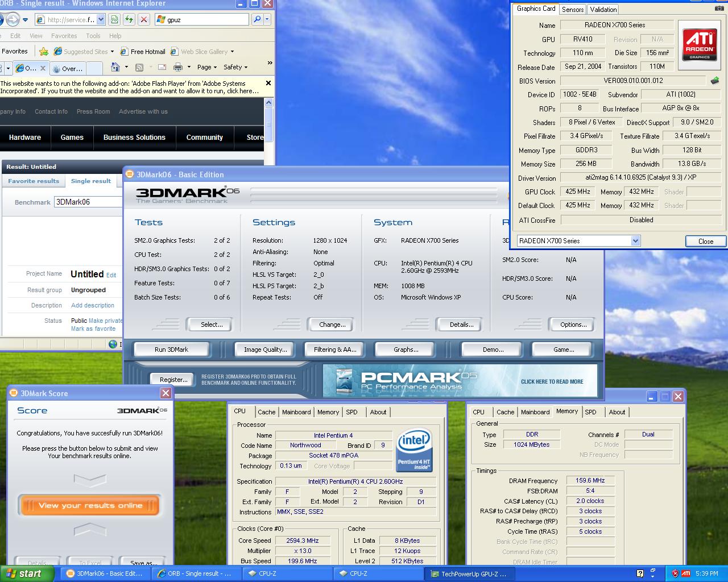Expand the print button dropdown arrow
The height and width of the screenshot is (582, 728).
(x=188, y=67)
